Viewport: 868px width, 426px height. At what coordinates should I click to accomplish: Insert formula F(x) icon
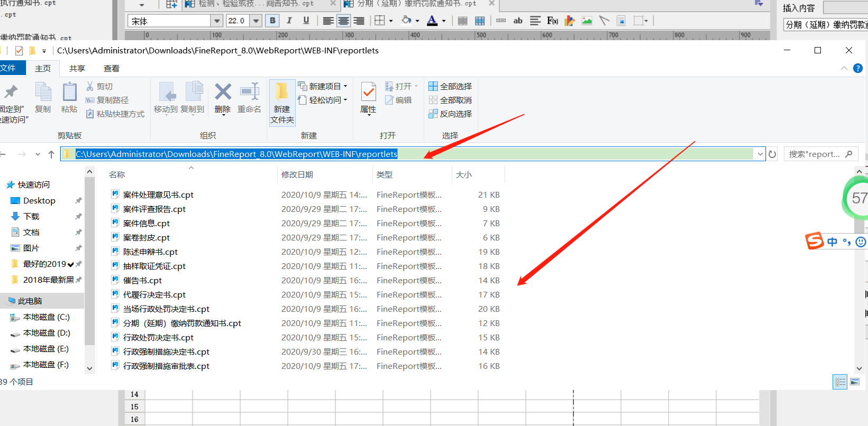pos(552,21)
